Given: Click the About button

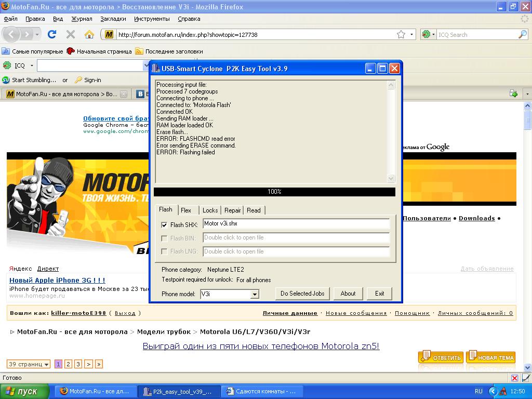Looking at the screenshot, I should 348,294.
